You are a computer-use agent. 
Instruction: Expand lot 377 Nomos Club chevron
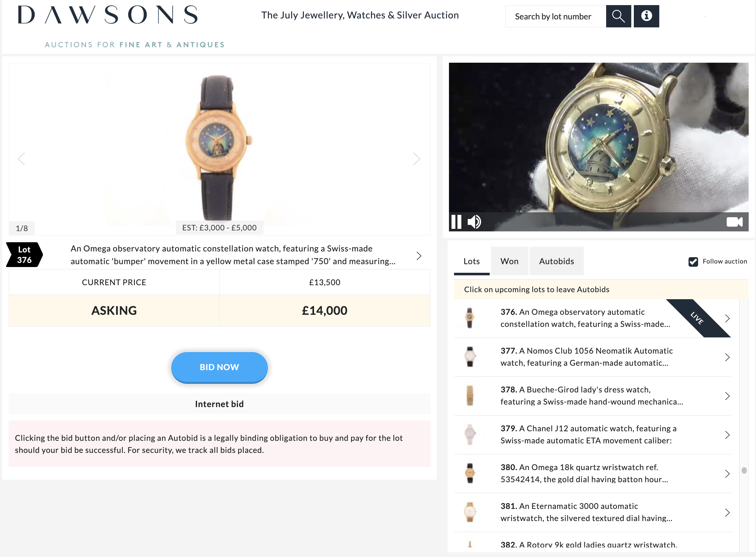(727, 357)
